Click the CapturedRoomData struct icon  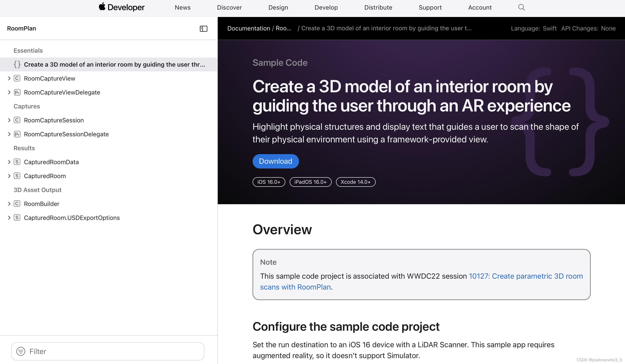[17, 162]
